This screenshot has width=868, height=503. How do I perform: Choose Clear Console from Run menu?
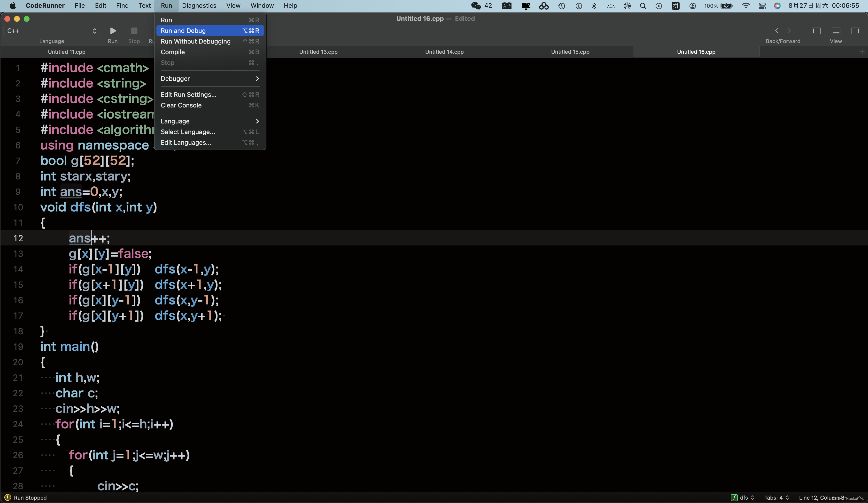[x=181, y=105]
